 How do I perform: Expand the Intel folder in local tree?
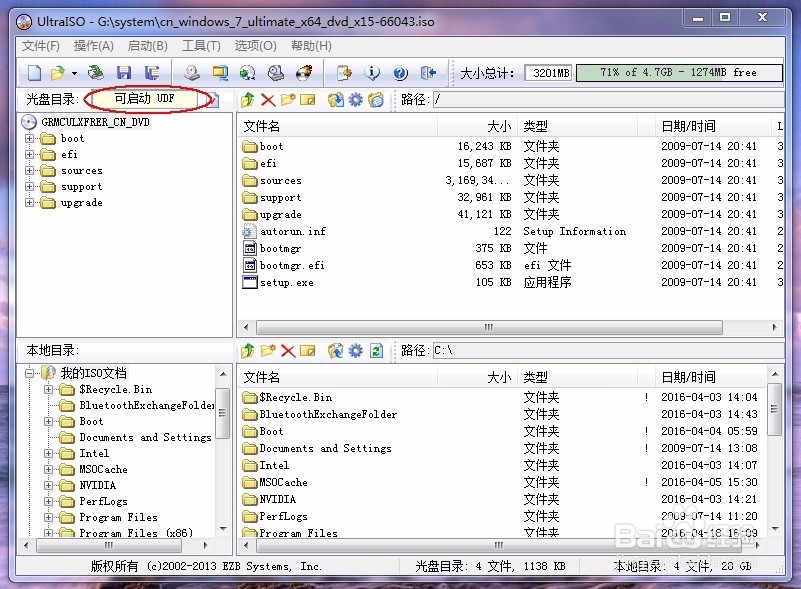pos(49,453)
